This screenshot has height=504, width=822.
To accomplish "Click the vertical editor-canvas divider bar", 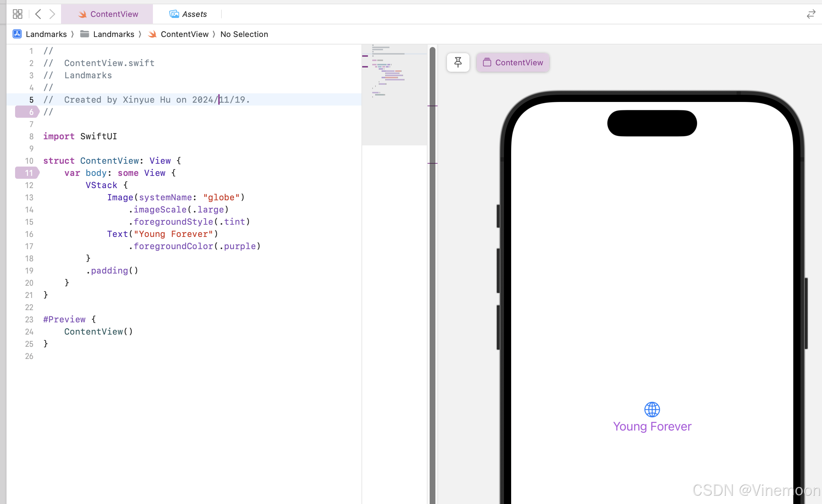I will coord(433,273).
